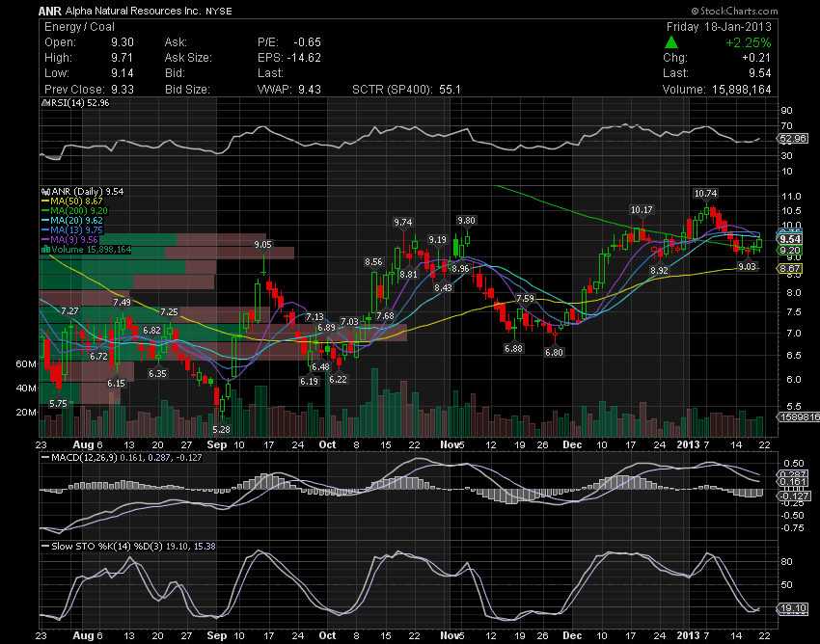Click the Prev Close value '9.33'
The width and height of the screenshot is (820, 644).
click(123, 90)
